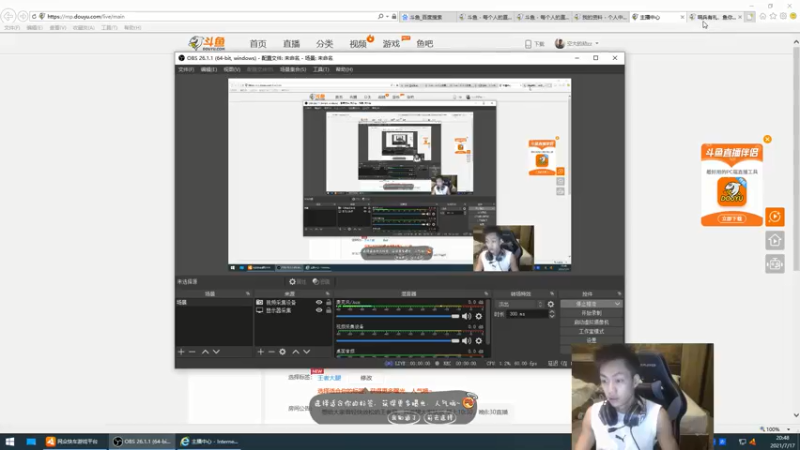Open the 淡出 transition combo box
Screen dimensions: 800x450
click(519, 304)
